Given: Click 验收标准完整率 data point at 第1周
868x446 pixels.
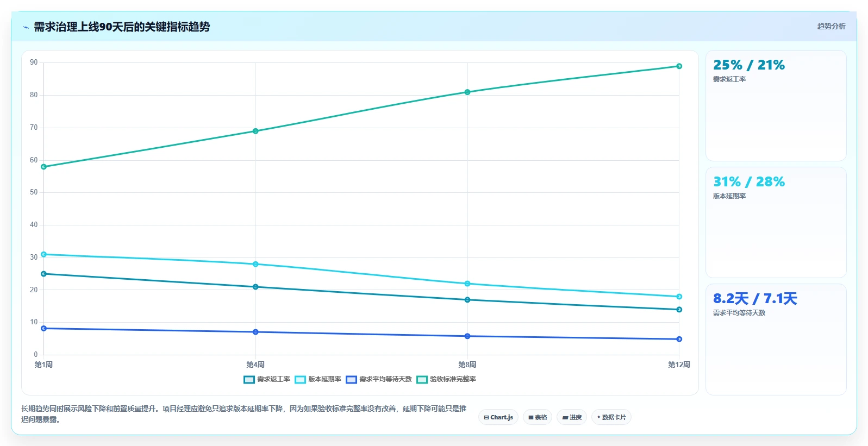Looking at the screenshot, I should click(44, 167).
